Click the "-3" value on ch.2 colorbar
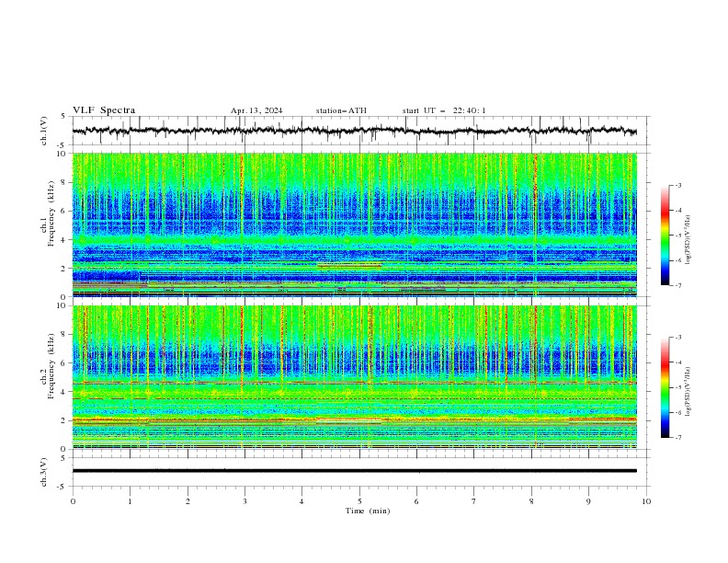728x563 pixels. pyautogui.click(x=678, y=338)
